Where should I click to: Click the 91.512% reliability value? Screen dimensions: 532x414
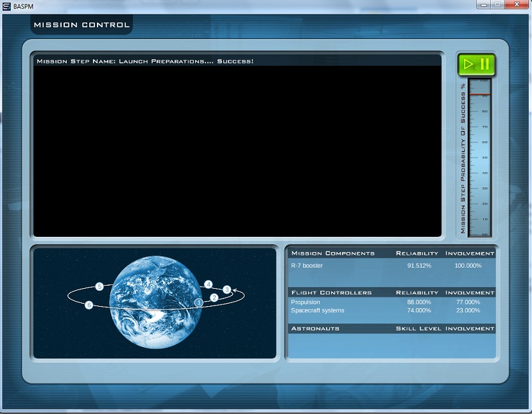click(419, 266)
